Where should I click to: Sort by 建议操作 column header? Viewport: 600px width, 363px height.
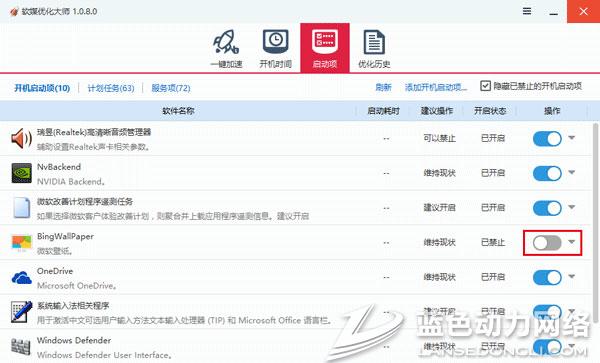pyautogui.click(x=437, y=111)
